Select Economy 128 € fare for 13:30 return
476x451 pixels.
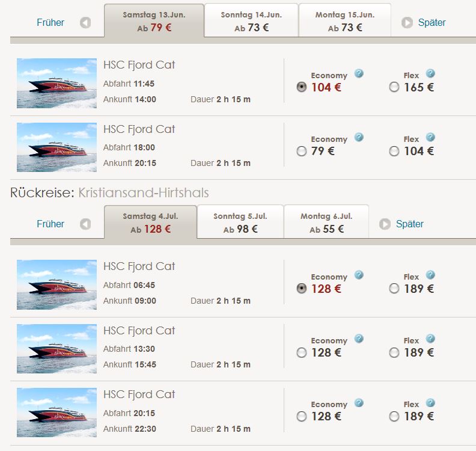pyautogui.click(x=302, y=353)
